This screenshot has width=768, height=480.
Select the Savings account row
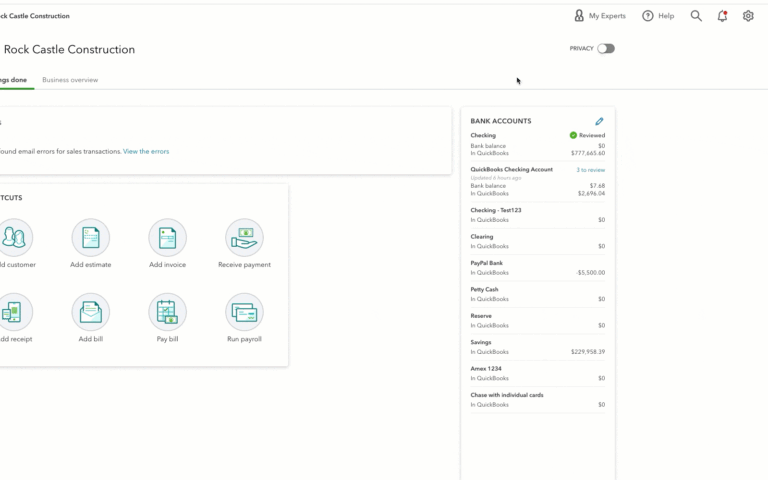(x=537, y=347)
